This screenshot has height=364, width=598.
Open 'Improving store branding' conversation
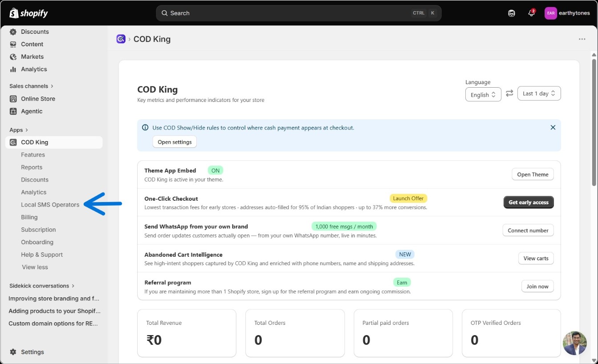point(54,299)
